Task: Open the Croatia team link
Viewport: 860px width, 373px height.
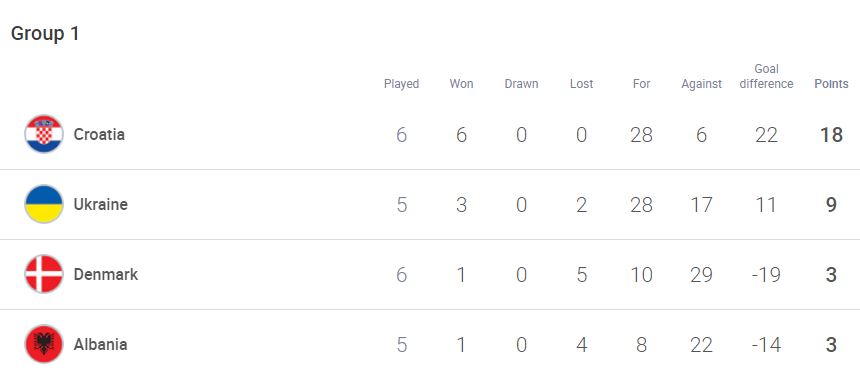Action: (99, 134)
